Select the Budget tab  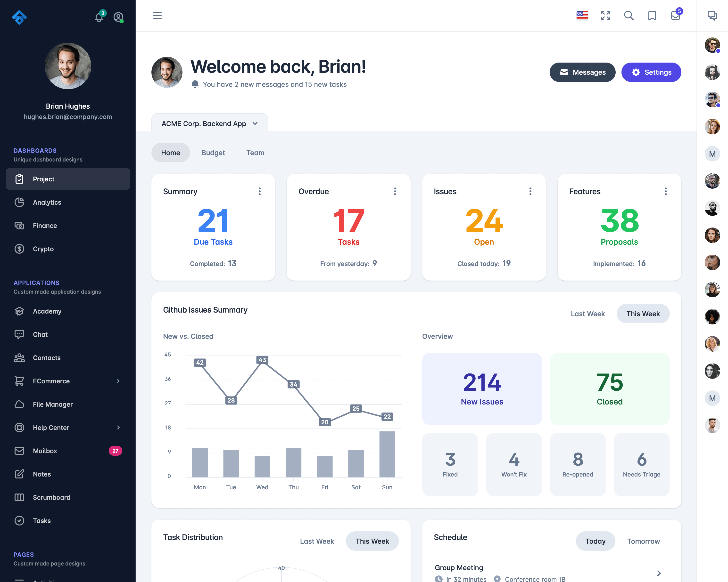click(213, 153)
